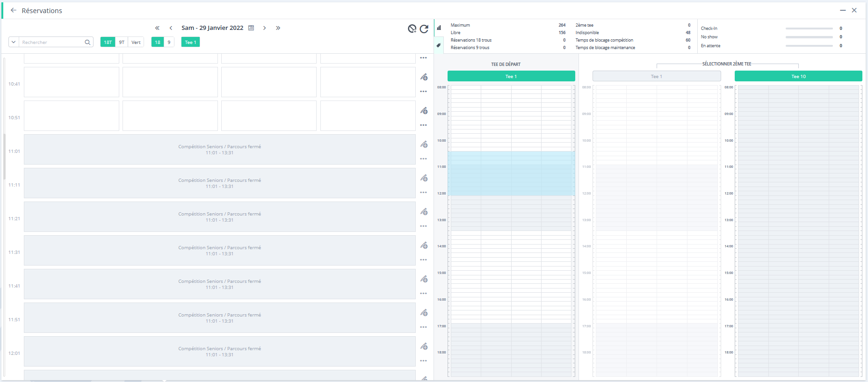Go to the previous day
Screen dimensions: 868x382
(171, 28)
